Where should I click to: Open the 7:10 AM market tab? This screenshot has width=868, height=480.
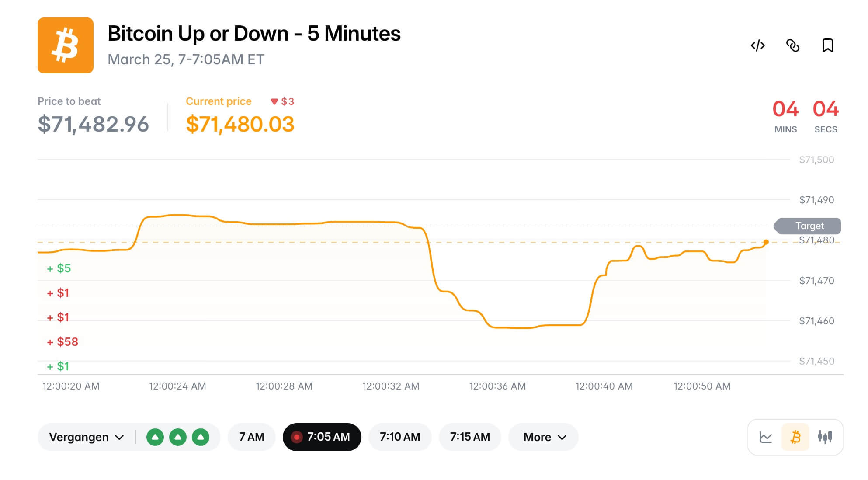[400, 437]
